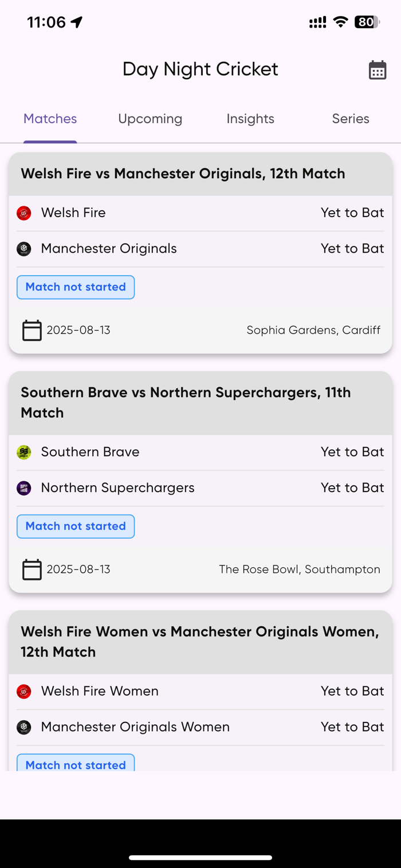This screenshot has height=868, width=401.
Task: Tap the Welsh Fire team logo
Action: [23, 213]
